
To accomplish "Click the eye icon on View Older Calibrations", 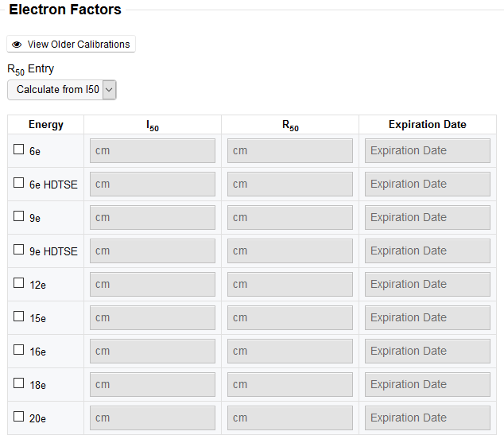I will [x=17, y=45].
